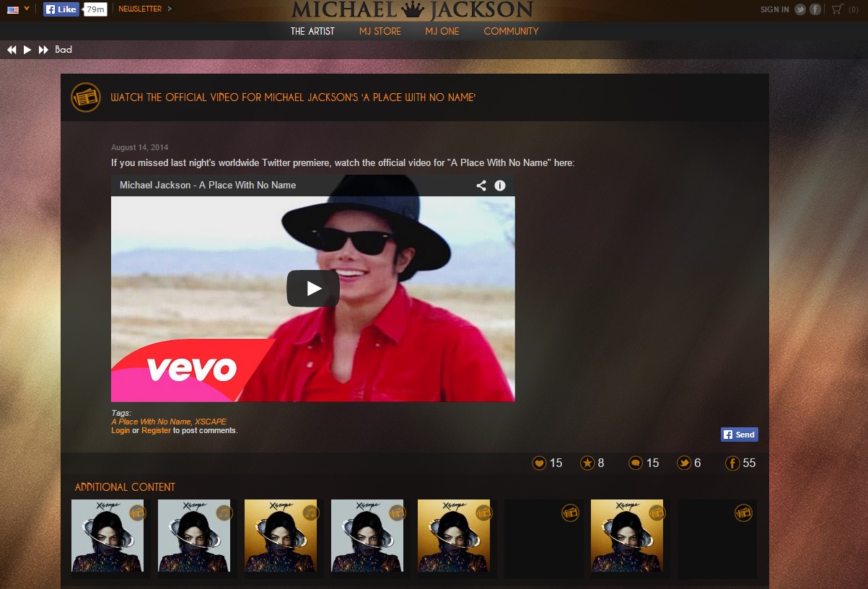
Task: Click the Facebook Like button
Action: pyautogui.click(x=61, y=9)
